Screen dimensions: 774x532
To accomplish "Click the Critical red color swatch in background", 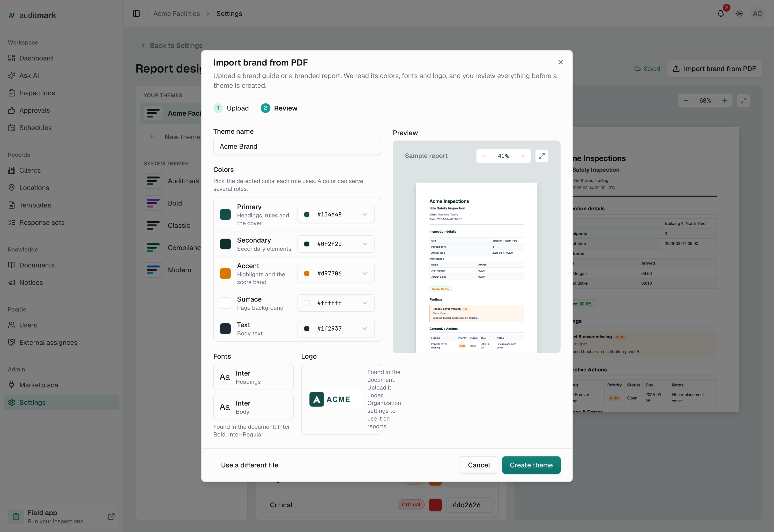I will [435, 505].
